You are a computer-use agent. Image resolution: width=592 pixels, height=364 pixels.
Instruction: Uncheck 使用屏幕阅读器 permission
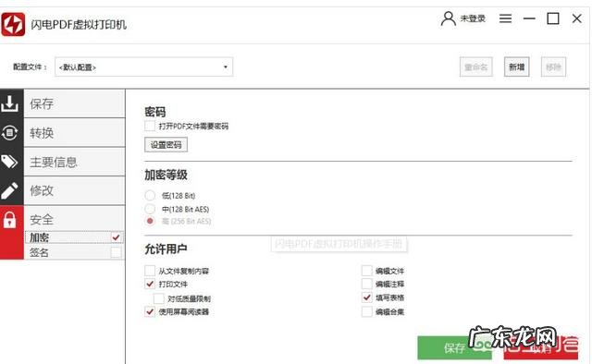click(150, 311)
